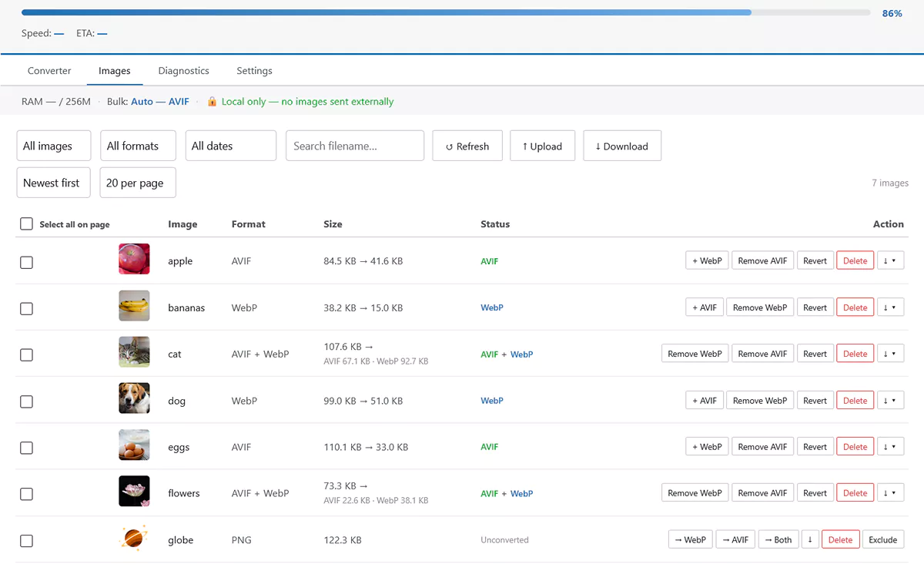Screen dimensions: 924x571
Task: Select the cat row checkbox
Action: 26,355
